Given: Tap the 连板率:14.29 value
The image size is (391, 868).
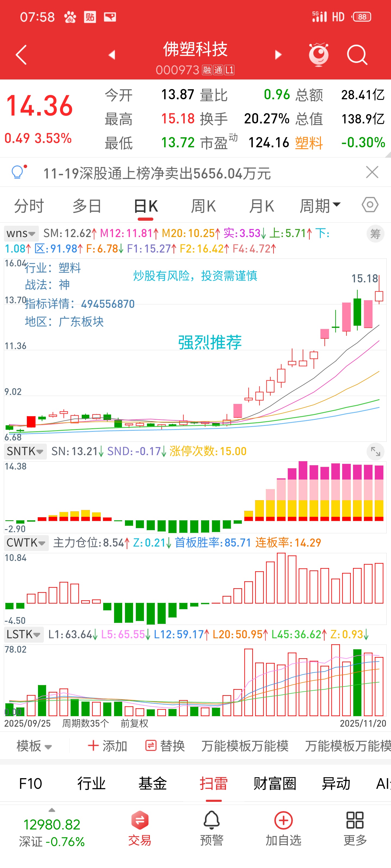Looking at the screenshot, I should click(x=288, y=543).
